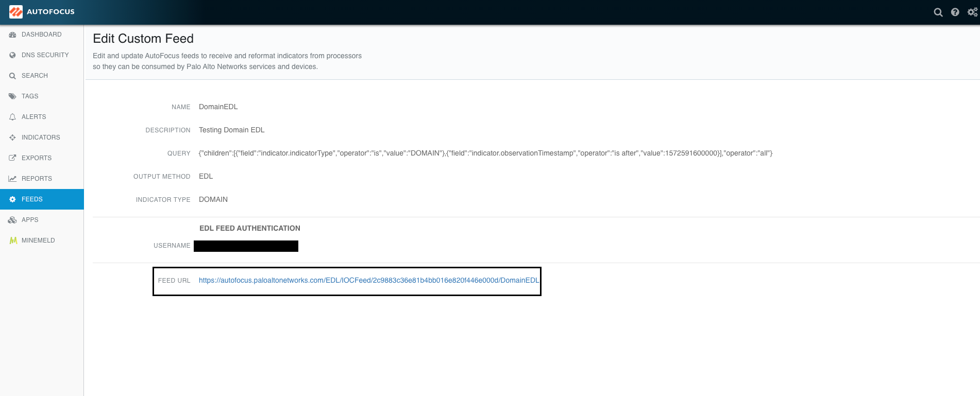The width and height of the screenshot is (980, 396).
Task: Open MineMeld section
Action: click(42, 240)
